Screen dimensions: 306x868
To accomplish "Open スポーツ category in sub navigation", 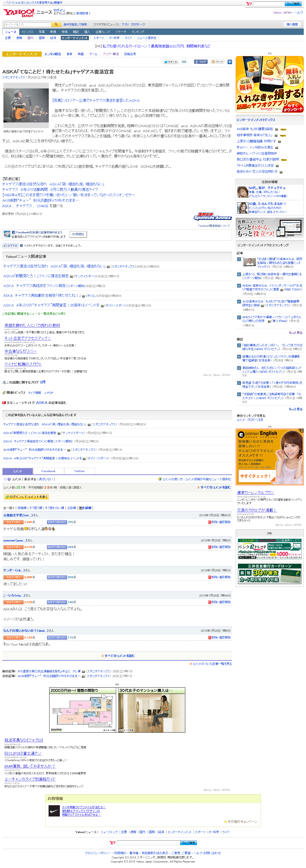I will point(98,38).
